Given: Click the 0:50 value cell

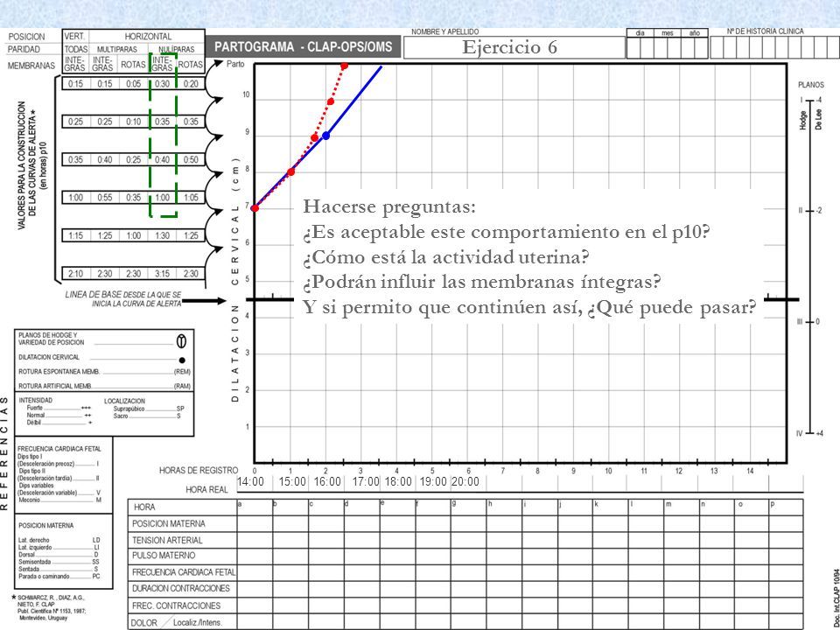Looking at the screenshot, I should 191,159.
